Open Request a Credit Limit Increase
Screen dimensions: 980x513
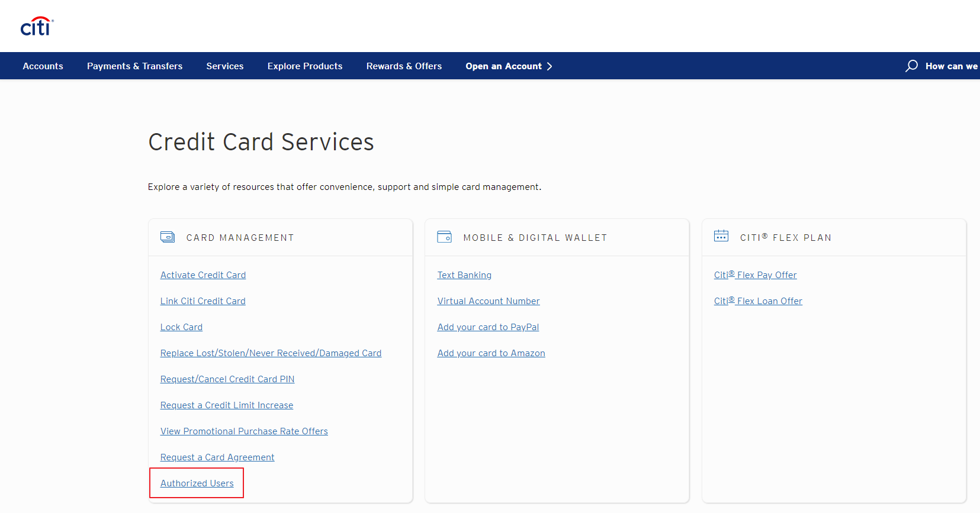(x=226, y=405)
